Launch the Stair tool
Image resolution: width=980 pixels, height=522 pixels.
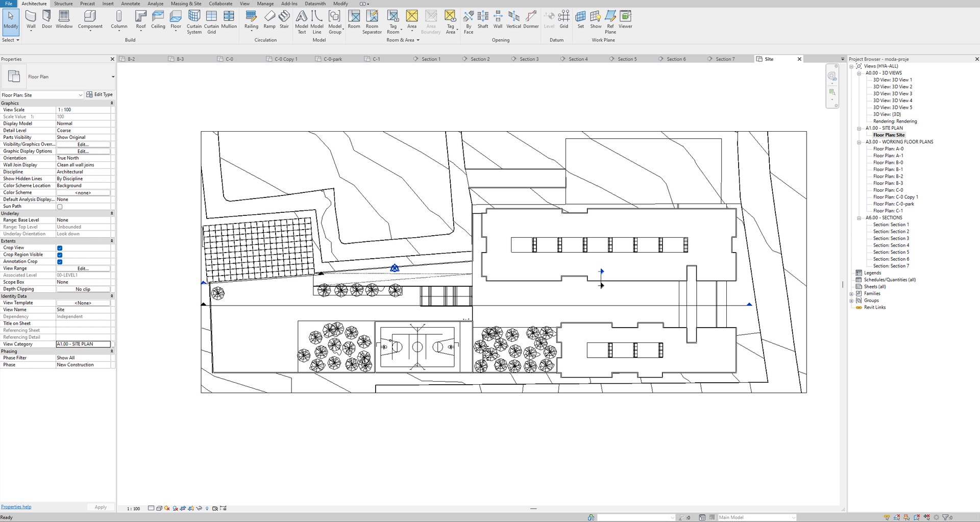[x=284, y=19]
